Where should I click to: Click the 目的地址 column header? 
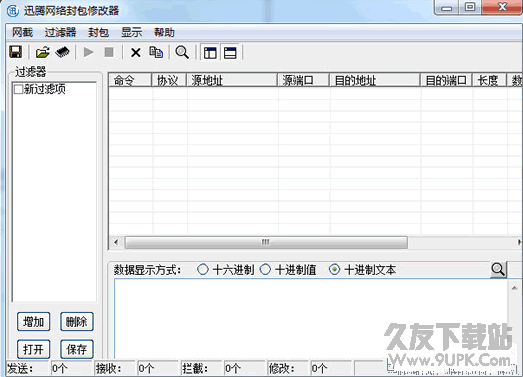(375, 80)
